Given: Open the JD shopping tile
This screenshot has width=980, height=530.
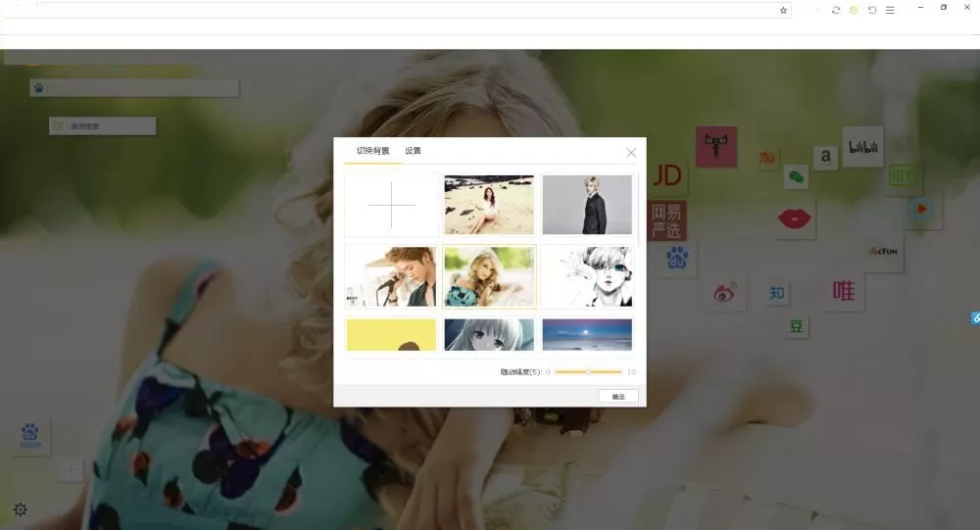Looking at the screenshot, I should click(666, 175).
